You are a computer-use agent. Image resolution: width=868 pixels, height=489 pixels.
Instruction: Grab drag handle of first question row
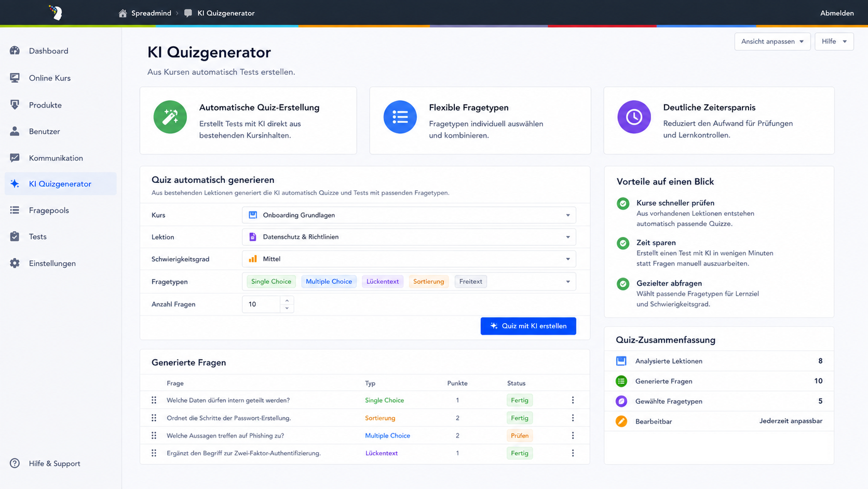tap(154, 400)
